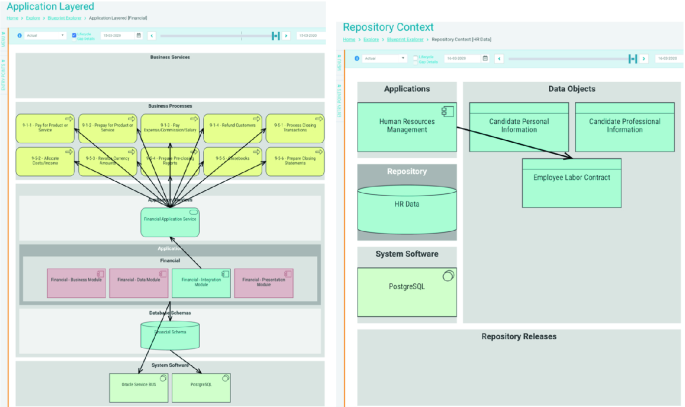
Task: Select Candidate Professional Information data object
Action: (625, 127)
